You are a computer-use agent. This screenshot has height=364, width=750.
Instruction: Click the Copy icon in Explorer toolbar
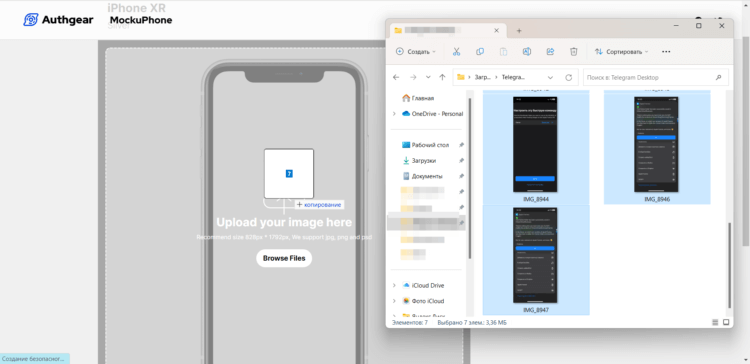coord(480,52)
